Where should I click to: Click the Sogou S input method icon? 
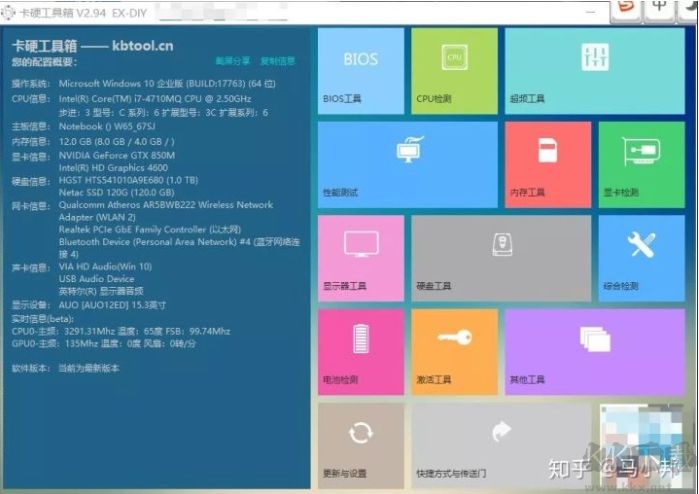tap(626, 8)
